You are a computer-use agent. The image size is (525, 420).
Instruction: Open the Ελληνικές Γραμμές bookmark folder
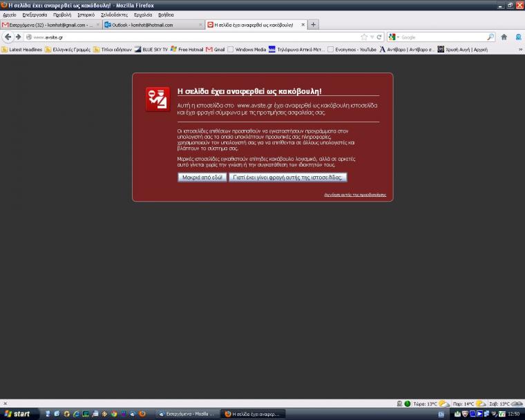(x=68, y=50)
